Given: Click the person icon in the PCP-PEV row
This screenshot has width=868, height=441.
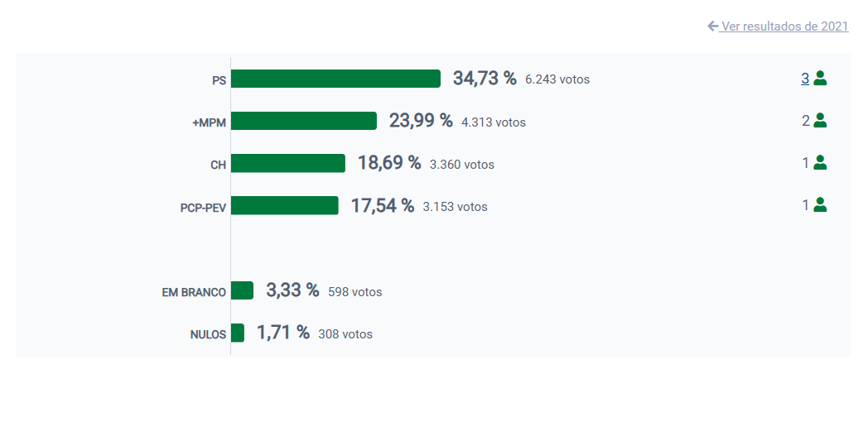Looking at the screenshot, I should [x=820, y=205].
